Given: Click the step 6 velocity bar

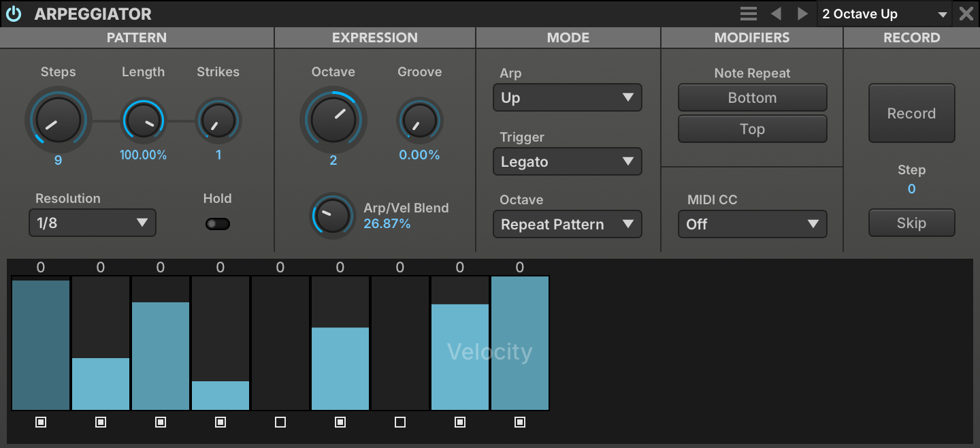Looking at the screenshot, I should (340, 368).
